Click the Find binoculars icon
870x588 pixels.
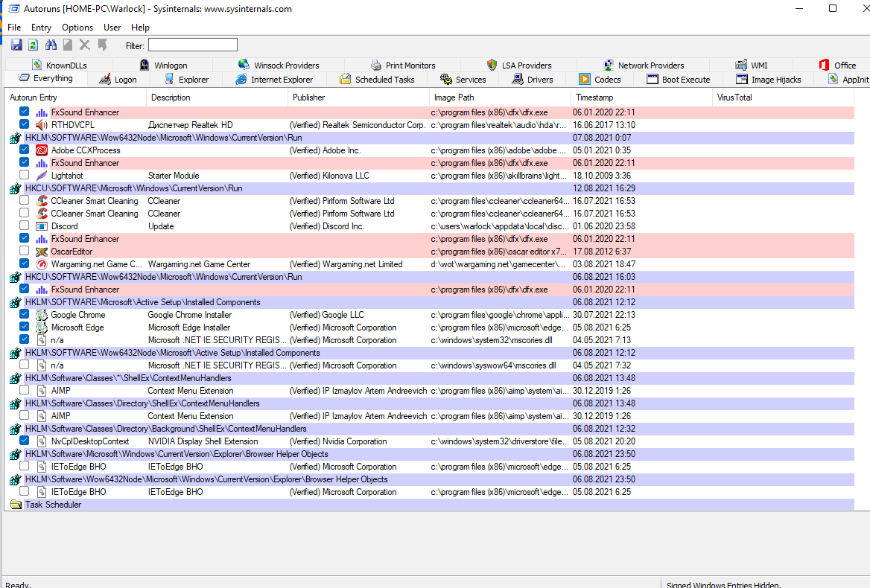click(51, 45)
